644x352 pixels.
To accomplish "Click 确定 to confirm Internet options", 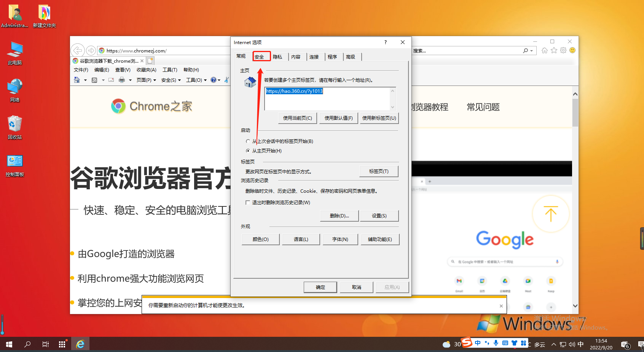I will tap(320, 287).
